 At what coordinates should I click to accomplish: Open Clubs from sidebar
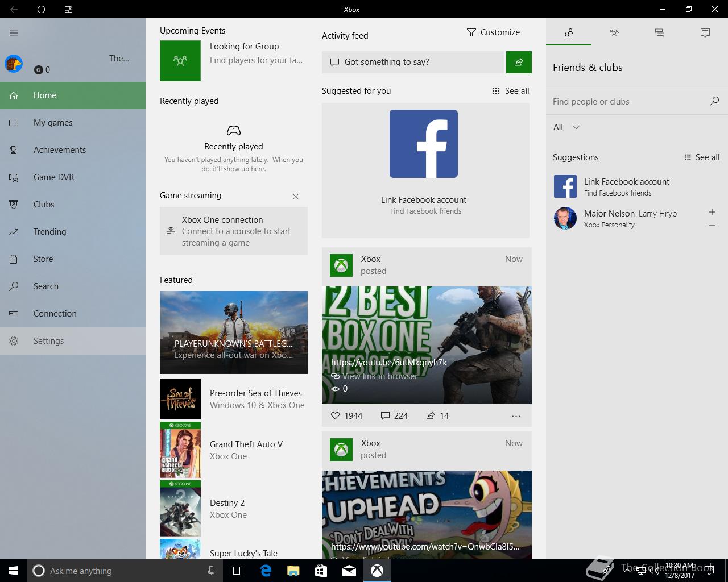pos(73,205)
